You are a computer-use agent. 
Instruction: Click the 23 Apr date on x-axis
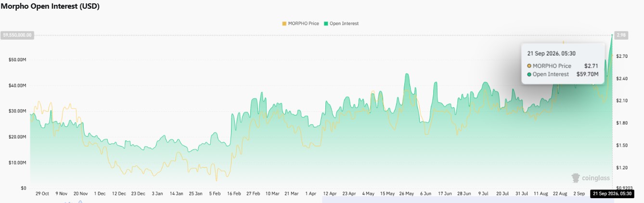349,193
